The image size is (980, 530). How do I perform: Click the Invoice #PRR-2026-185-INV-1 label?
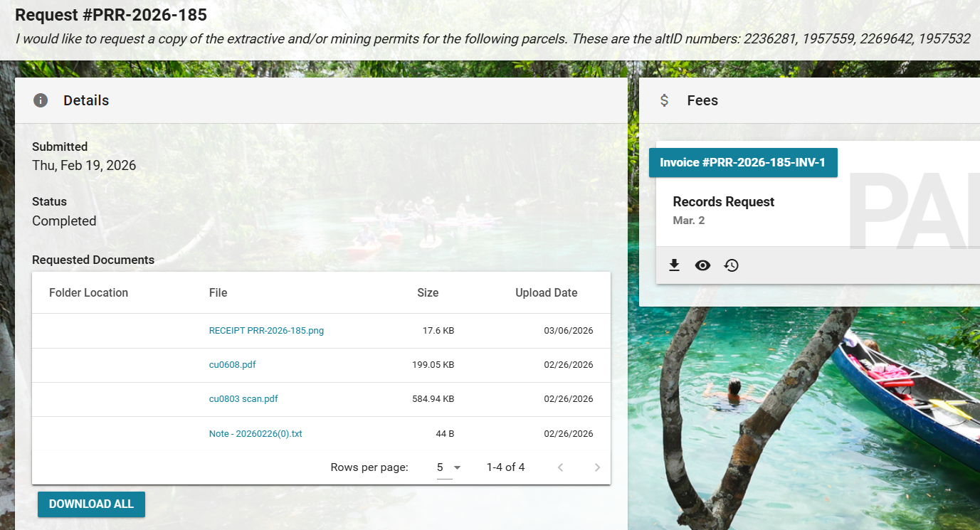742,162
